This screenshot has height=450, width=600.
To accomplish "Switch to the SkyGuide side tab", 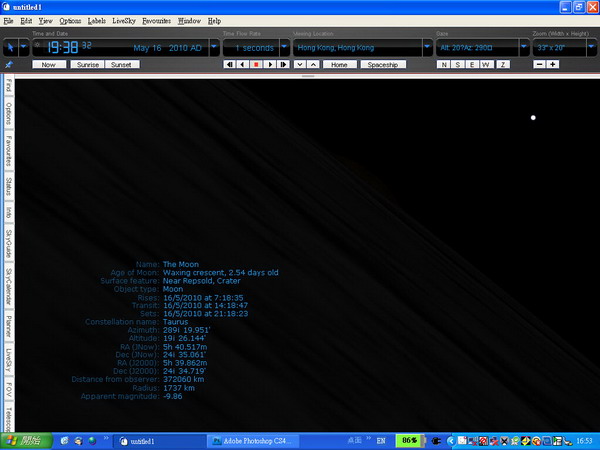I will click(x=8, y=242).
